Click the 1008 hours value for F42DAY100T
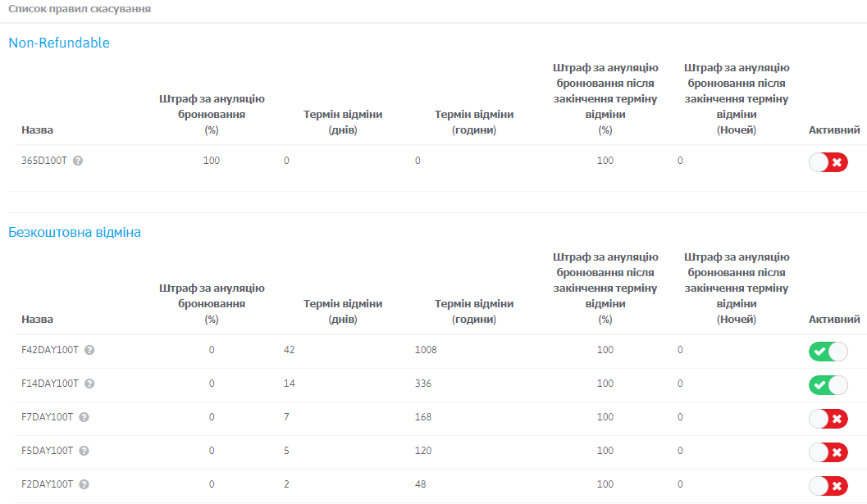This screenshot has height=504, width=867. coord(426,350)
